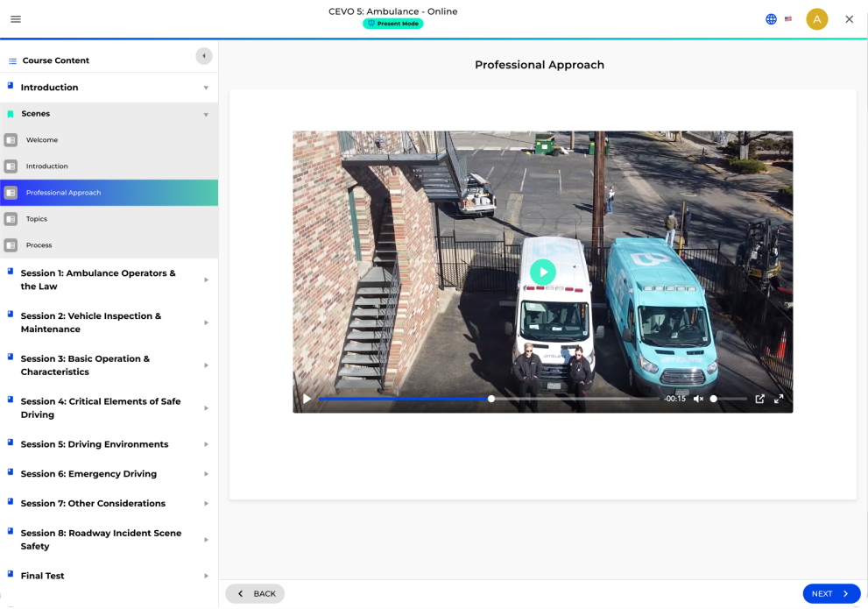Click the US flag icon
Image resolution: width=868 pixels, height=609 pixels.
click(x=788, y=18)
